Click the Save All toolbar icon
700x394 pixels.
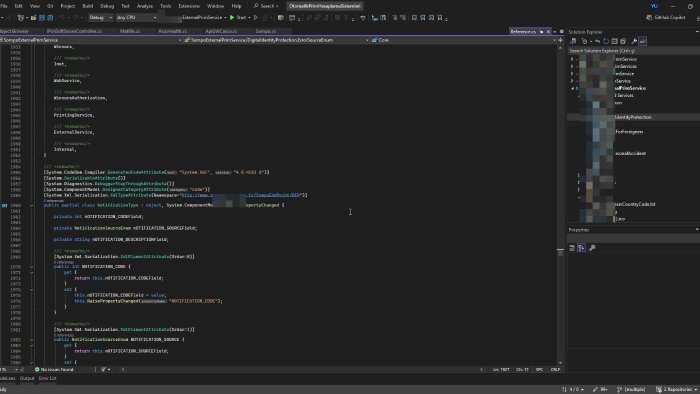point(50,18)
